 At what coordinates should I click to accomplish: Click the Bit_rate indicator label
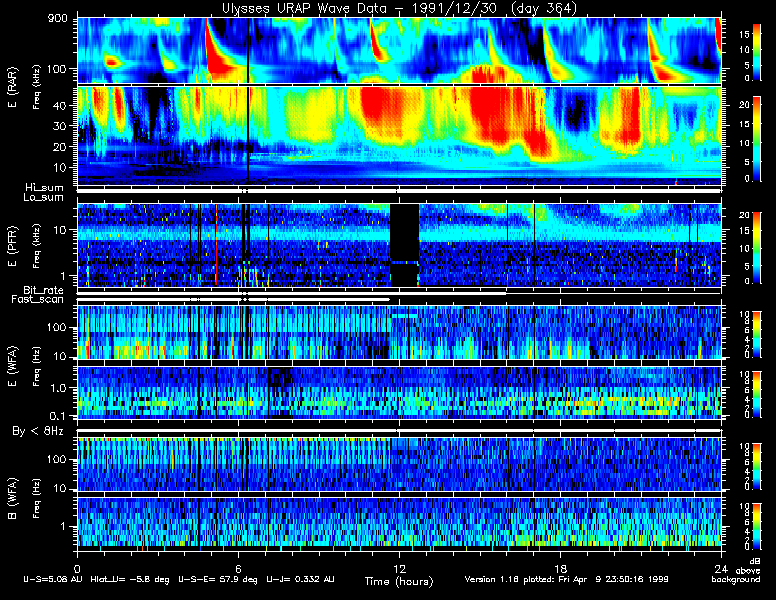pos(43,290)
